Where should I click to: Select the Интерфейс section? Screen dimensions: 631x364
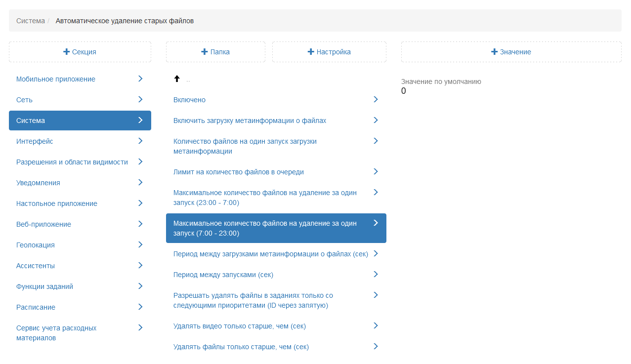(35, 141)
